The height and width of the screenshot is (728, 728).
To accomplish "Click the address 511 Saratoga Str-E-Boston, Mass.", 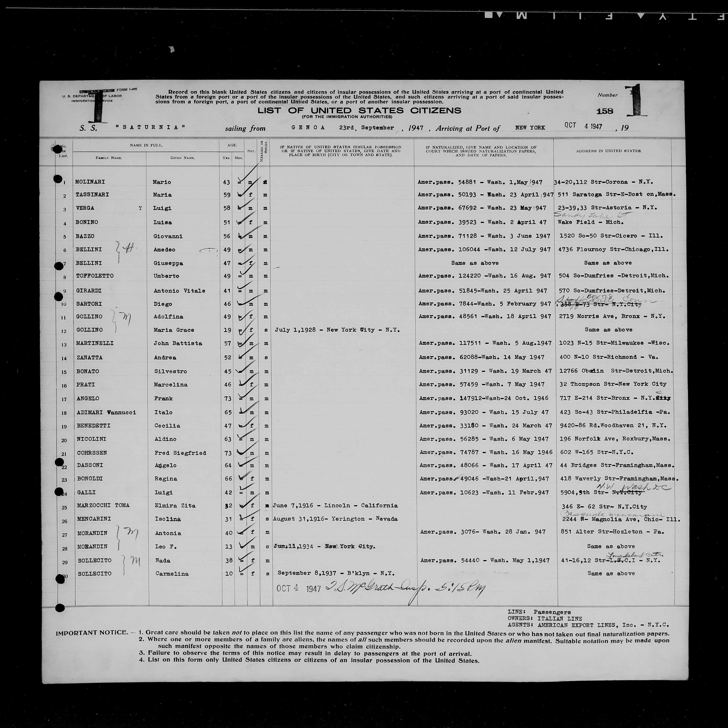I will click(x=616, y=194).
